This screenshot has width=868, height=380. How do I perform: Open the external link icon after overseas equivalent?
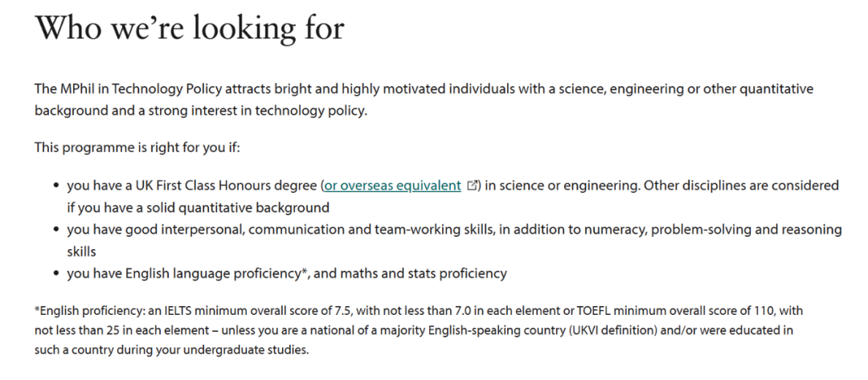coord(473,186)
